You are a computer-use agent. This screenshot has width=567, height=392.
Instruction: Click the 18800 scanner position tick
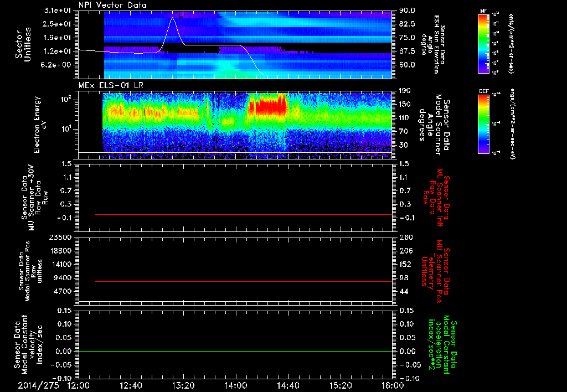(60, 251)
